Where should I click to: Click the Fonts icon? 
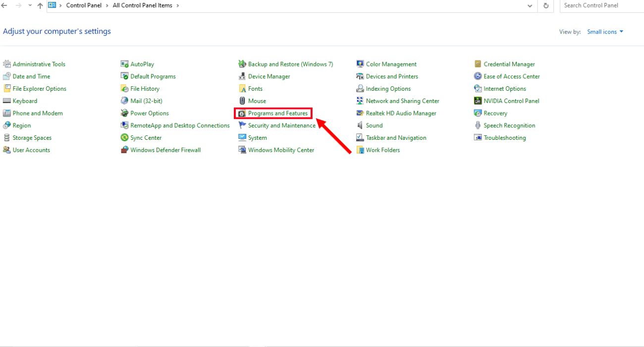click(x=242, y=89)
